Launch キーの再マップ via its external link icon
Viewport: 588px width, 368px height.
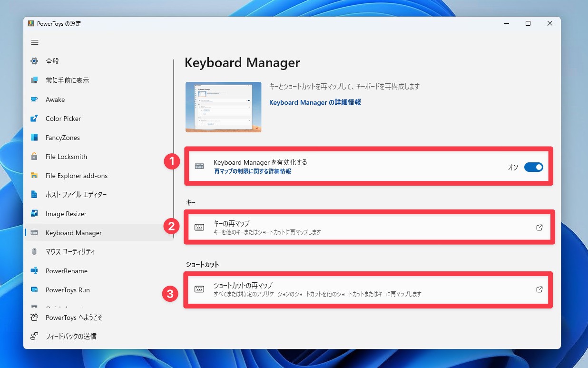[539, 227]
